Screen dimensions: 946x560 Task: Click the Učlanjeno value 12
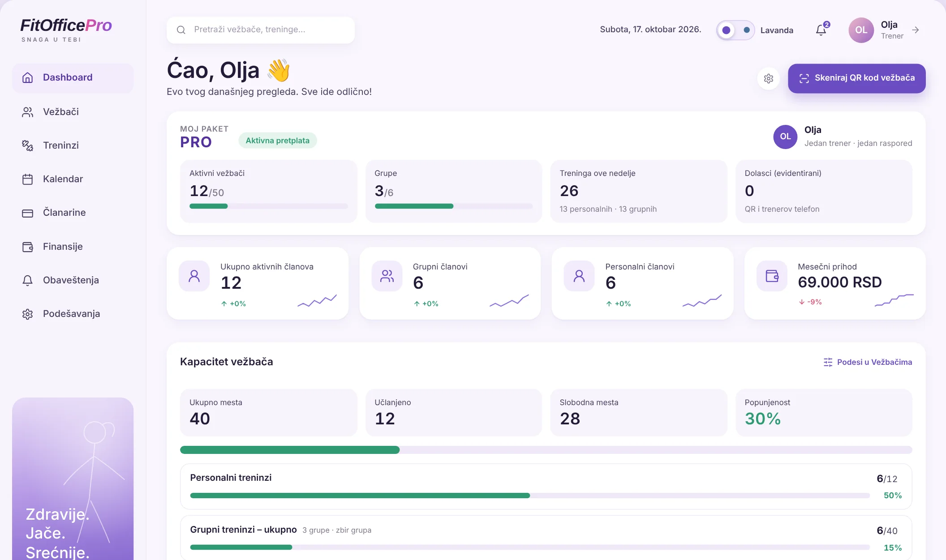click(385, 419)
